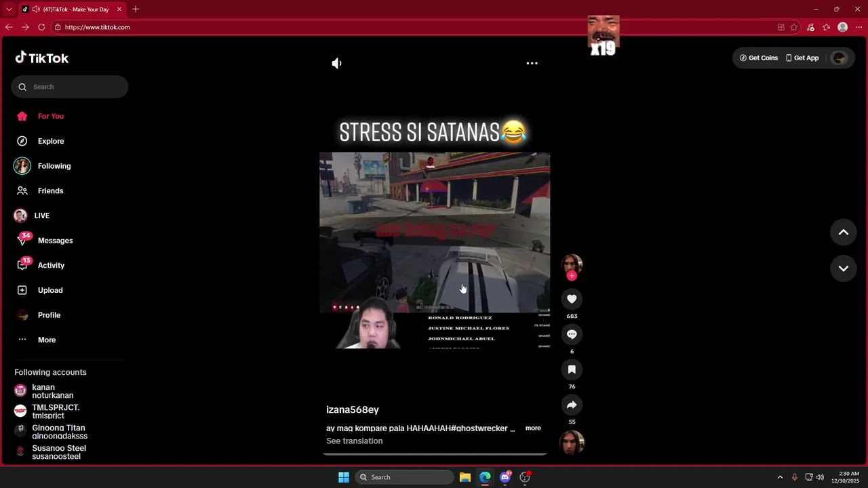This screenshot has width=868, height=488.
Task: Open the Windows Start menu
Action: [x=344, y=477]
